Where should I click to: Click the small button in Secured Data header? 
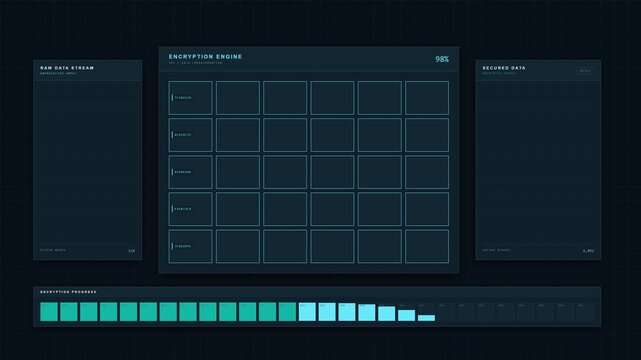585,71
